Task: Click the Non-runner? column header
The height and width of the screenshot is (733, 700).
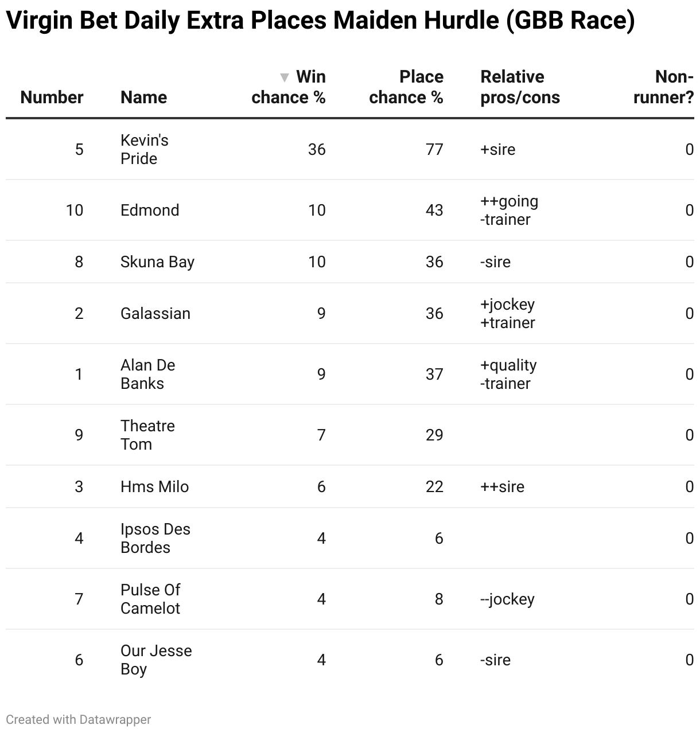Action: [x=663, y=87]
